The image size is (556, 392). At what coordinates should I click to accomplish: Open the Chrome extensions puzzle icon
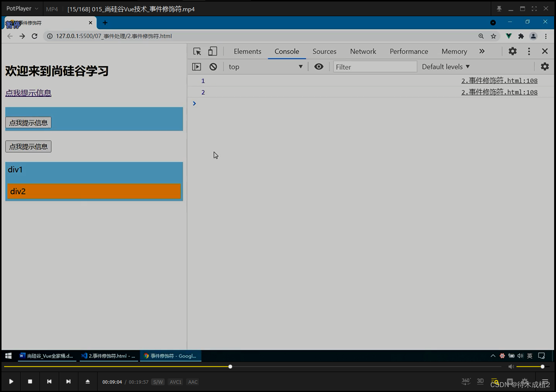[x=521, y=36]
